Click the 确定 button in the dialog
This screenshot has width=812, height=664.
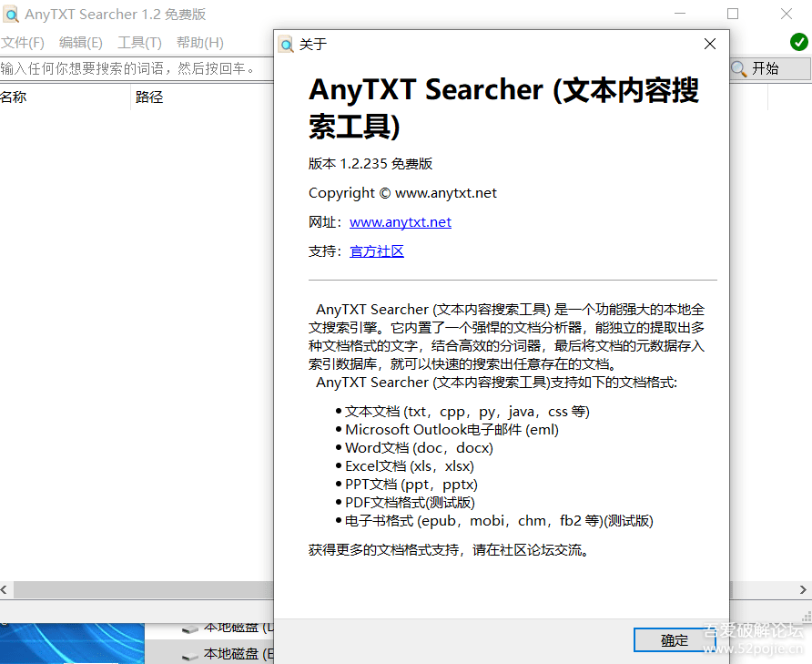tap(675, 640)
